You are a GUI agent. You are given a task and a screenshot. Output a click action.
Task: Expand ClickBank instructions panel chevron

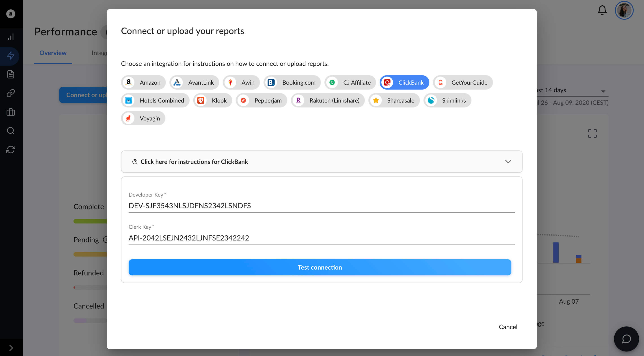[508, 162]
